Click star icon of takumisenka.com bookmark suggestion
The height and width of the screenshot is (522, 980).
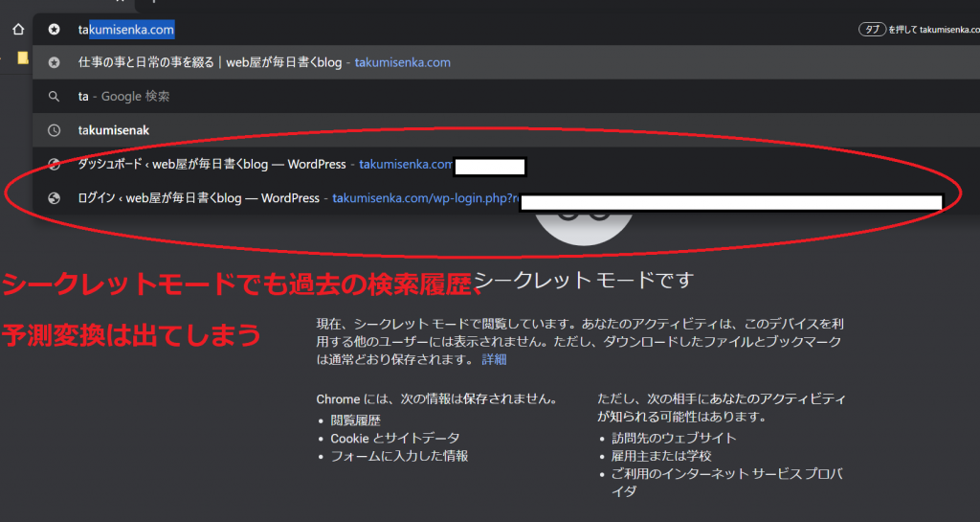coord(55,62)
